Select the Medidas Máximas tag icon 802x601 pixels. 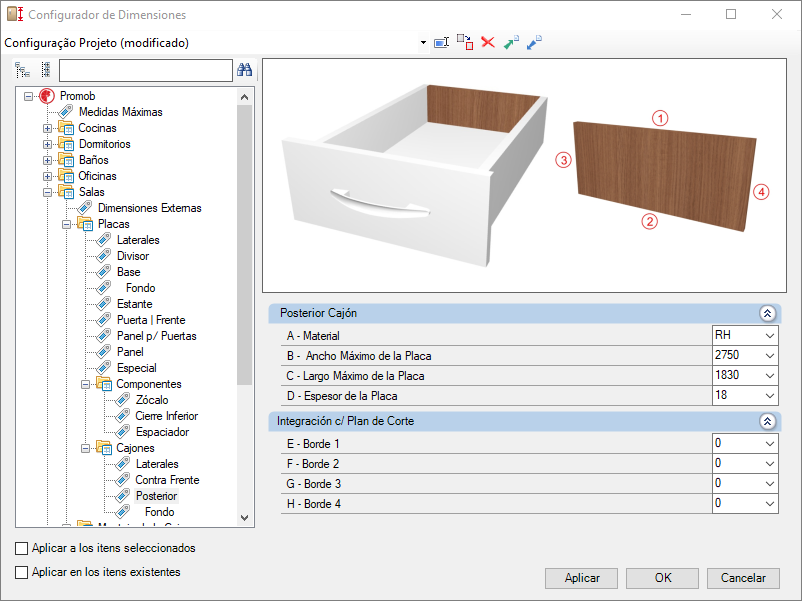[65, 112]
